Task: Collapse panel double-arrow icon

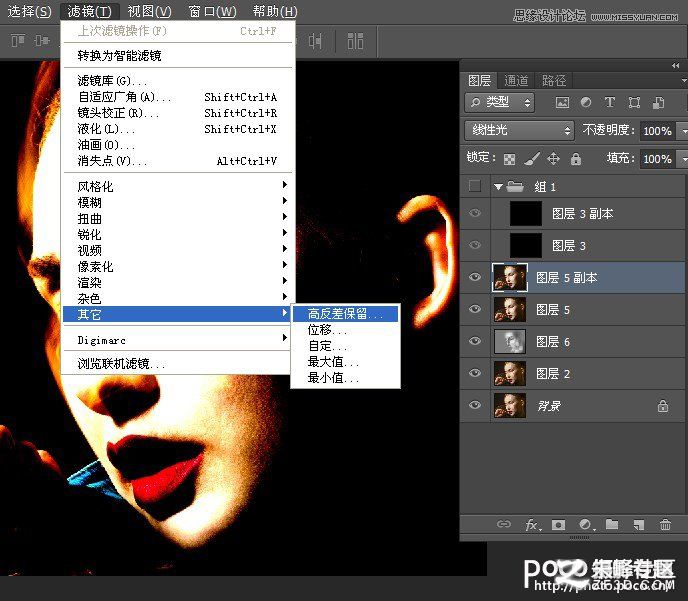Action: coord(676,66)
